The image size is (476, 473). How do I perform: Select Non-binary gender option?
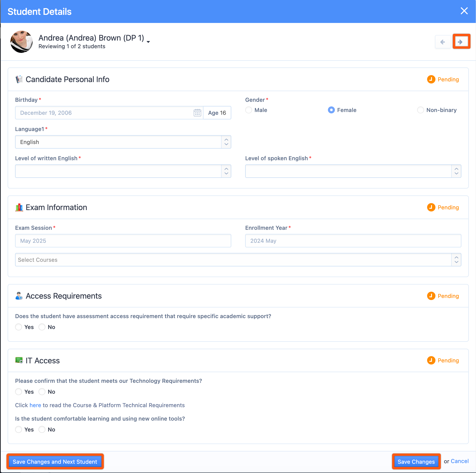coord(420,110)
